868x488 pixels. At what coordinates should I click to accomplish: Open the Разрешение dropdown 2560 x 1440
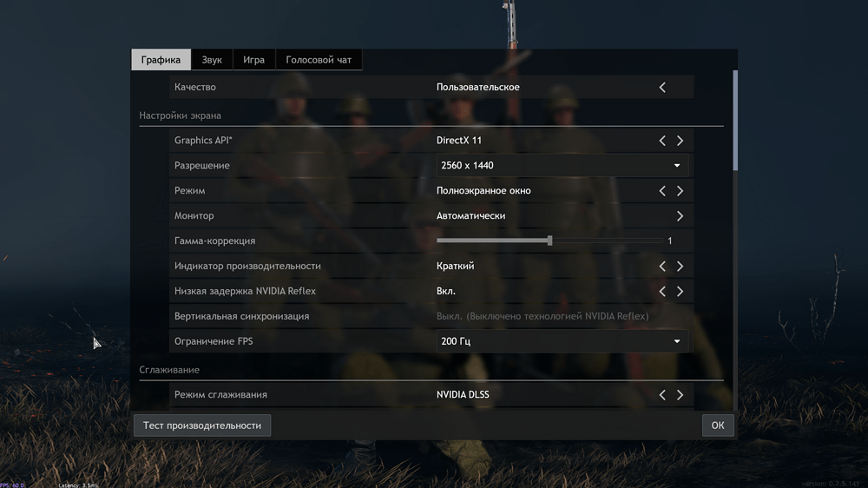(x=562, y=166)
